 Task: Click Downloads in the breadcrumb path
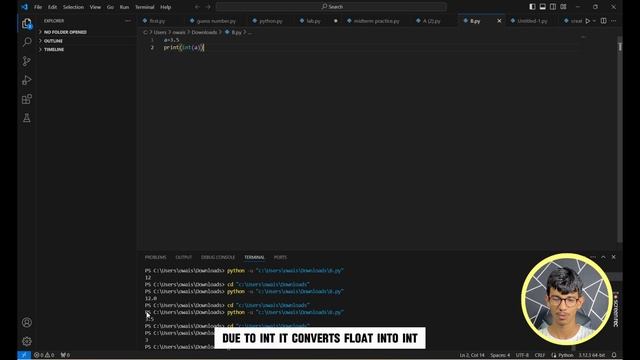[204, 32]
